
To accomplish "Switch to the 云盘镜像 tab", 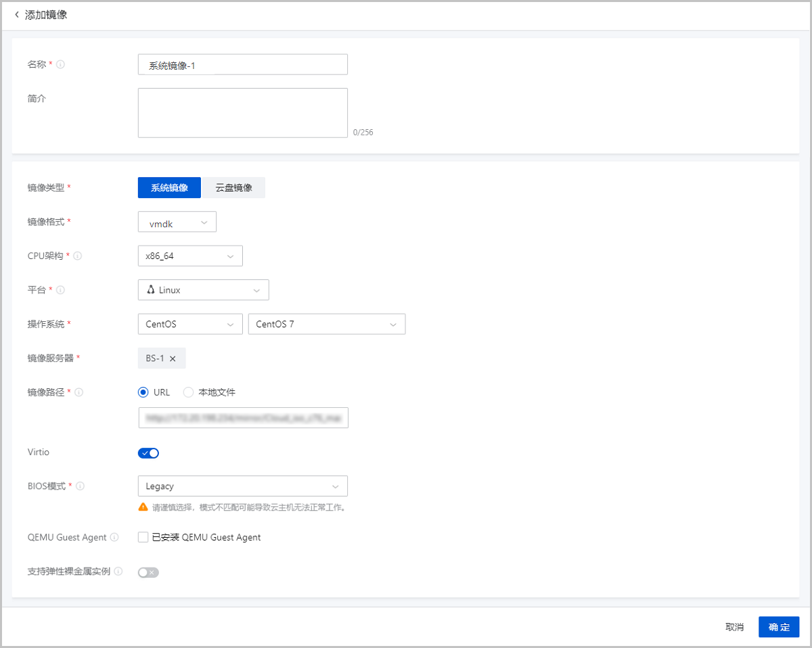I will [233, 187].
